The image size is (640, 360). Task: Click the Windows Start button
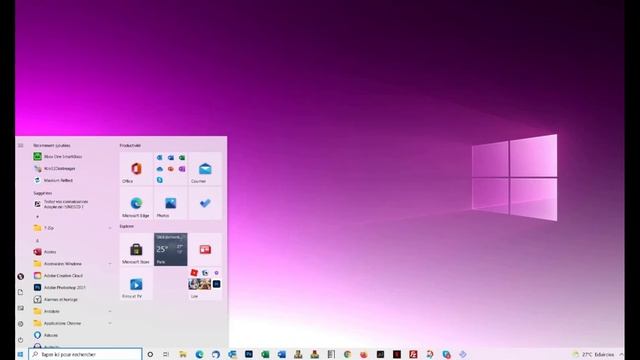(20, 354)
